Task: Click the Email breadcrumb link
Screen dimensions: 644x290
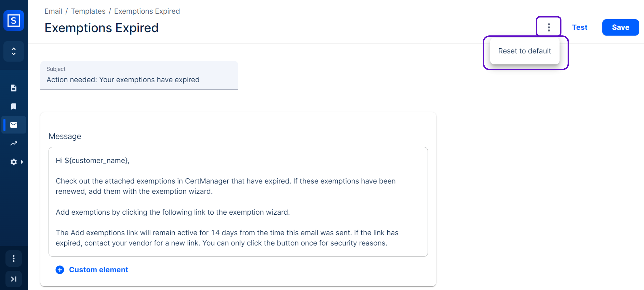Action: point(53,11)
